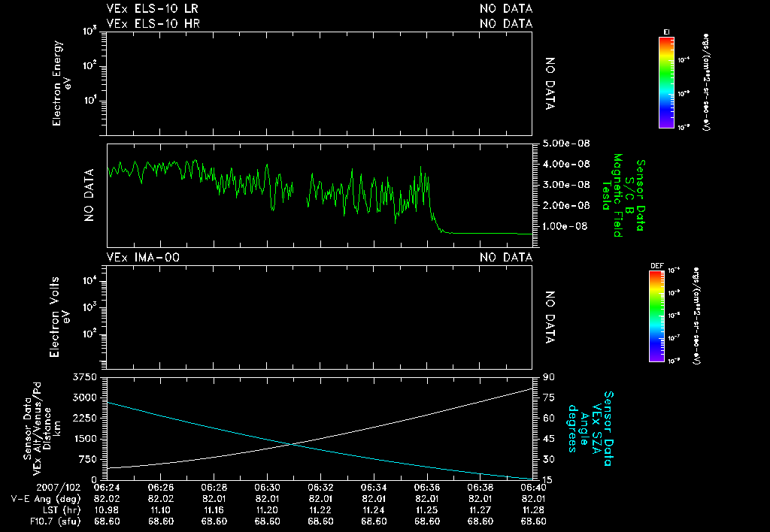
Task: Click the 'Electron Energy eV' axis label
Action: click(x=62, y=83)
